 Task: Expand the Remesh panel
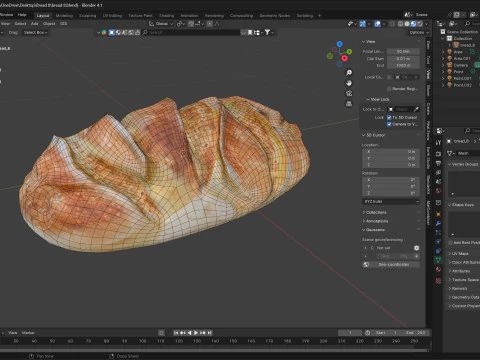pos(458,288)
